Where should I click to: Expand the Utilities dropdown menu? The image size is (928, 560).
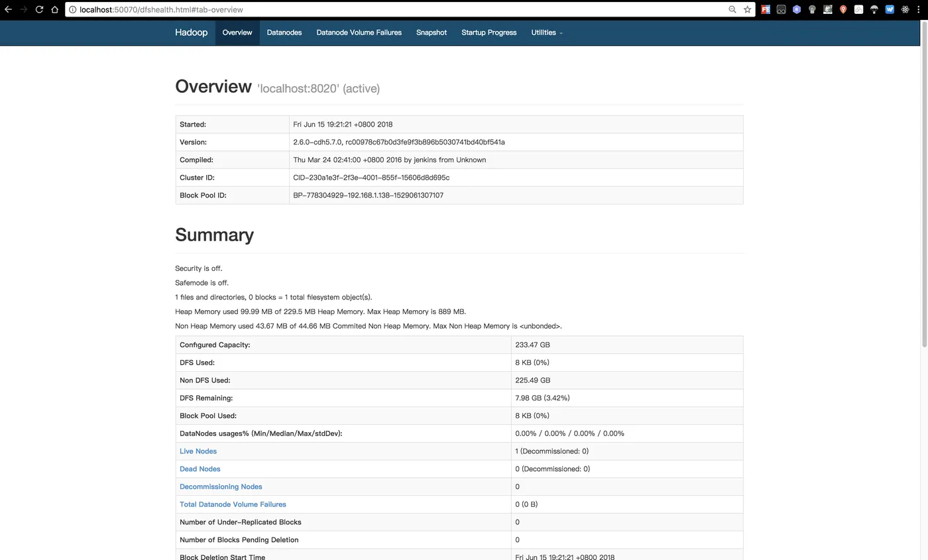pyautogui.click(x=547, y=32)
